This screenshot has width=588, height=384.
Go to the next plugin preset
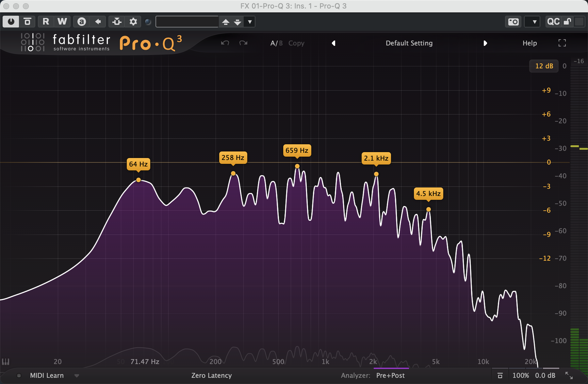(485, 43)
